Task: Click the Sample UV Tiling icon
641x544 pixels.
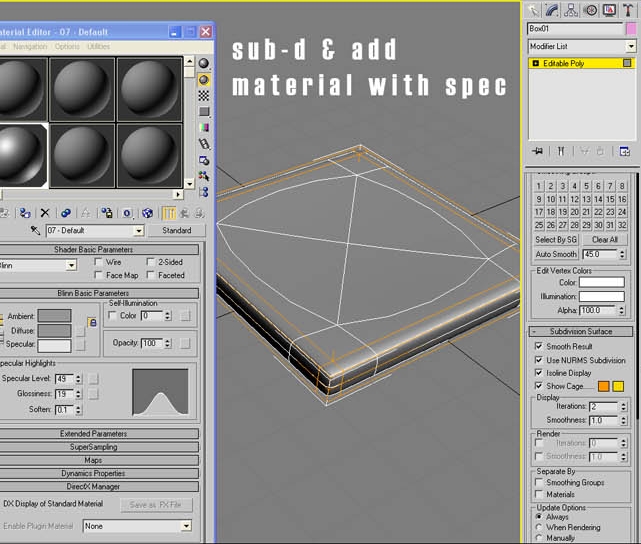Action: coord(204,112)
